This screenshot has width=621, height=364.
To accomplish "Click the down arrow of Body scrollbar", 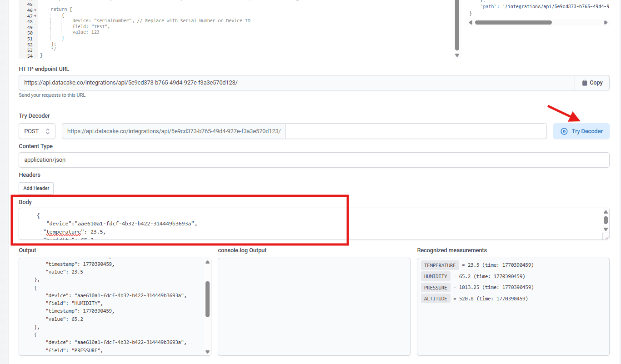I will (606, 229).
